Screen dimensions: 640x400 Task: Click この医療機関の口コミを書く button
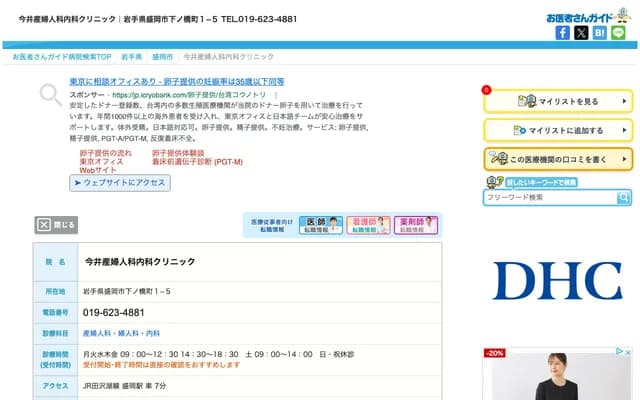pos(558,159)
